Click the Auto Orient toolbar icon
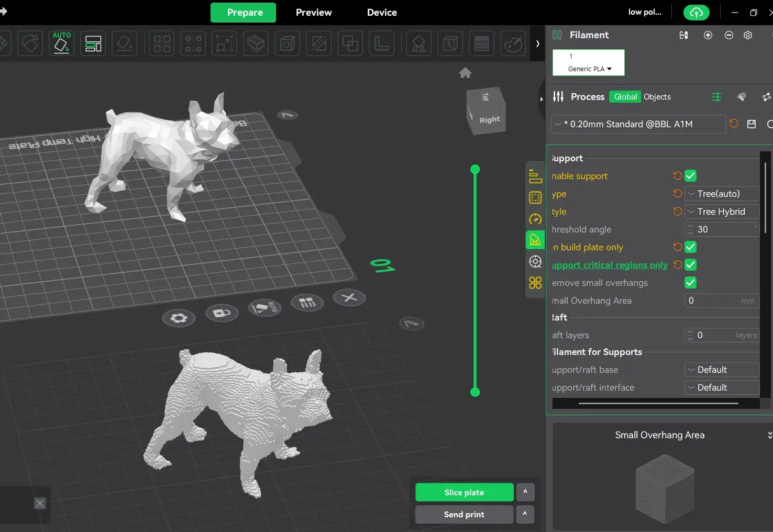This screenshot has height=532, width=773. tap(61, 43)
